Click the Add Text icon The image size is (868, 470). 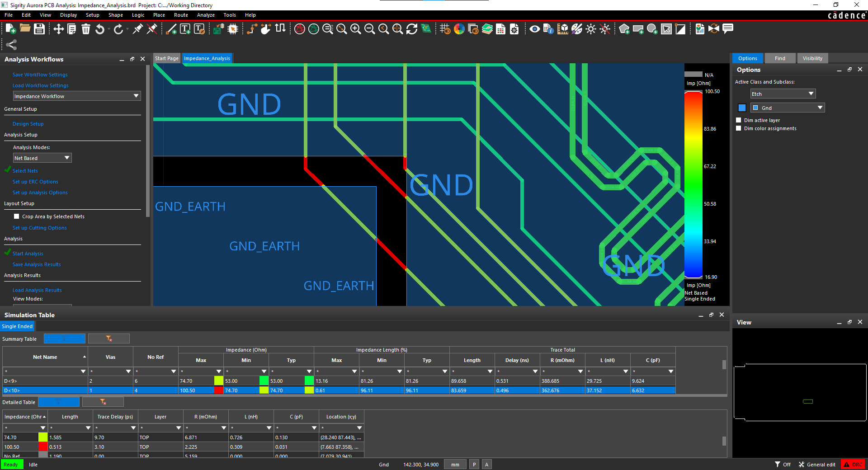(x=185, y=29)
